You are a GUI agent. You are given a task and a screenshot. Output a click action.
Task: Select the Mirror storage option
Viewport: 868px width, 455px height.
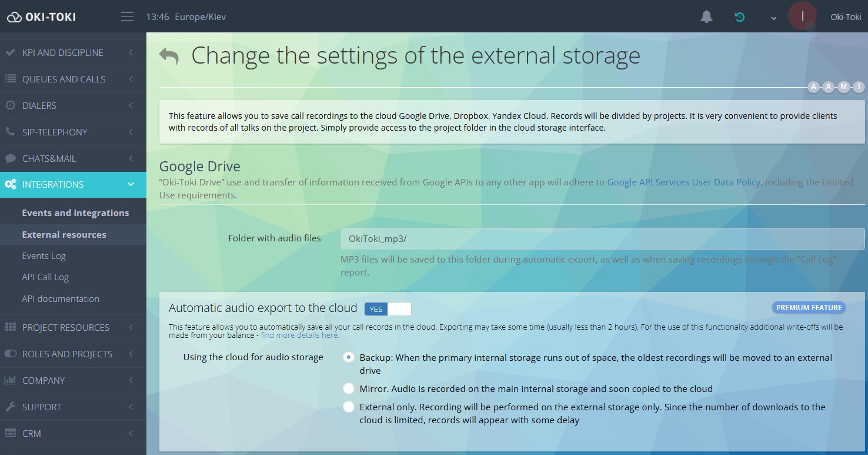pyautogui.click(x=349, y=388)
